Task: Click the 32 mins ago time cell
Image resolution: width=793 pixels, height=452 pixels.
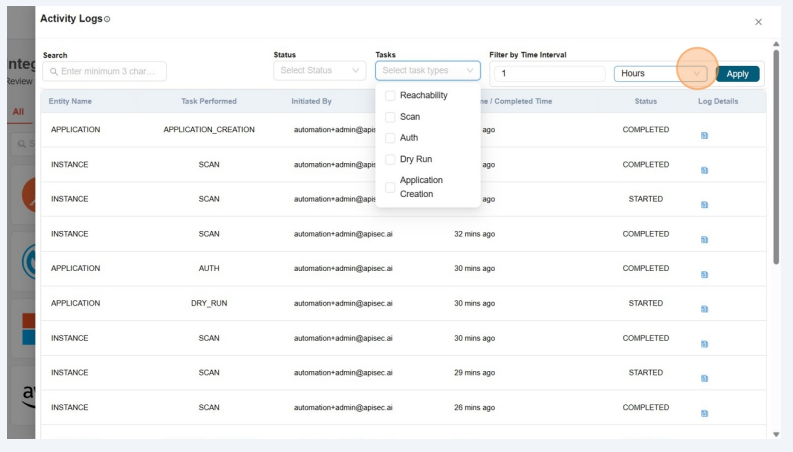Action: [x=474, y=234]
